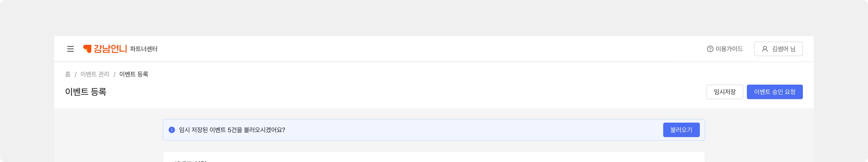
Task: Open the 김썸머 님 account button
Action: [x=778, y=49]
